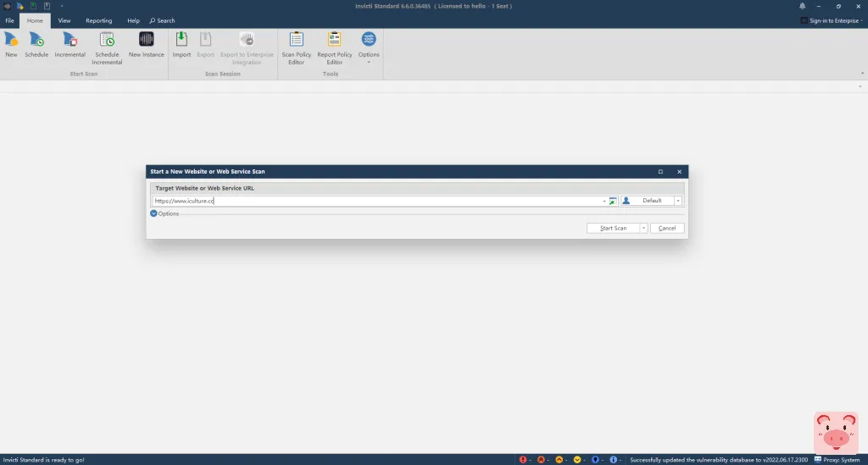Click the quick-access import icon in title bar

(33, 6)
